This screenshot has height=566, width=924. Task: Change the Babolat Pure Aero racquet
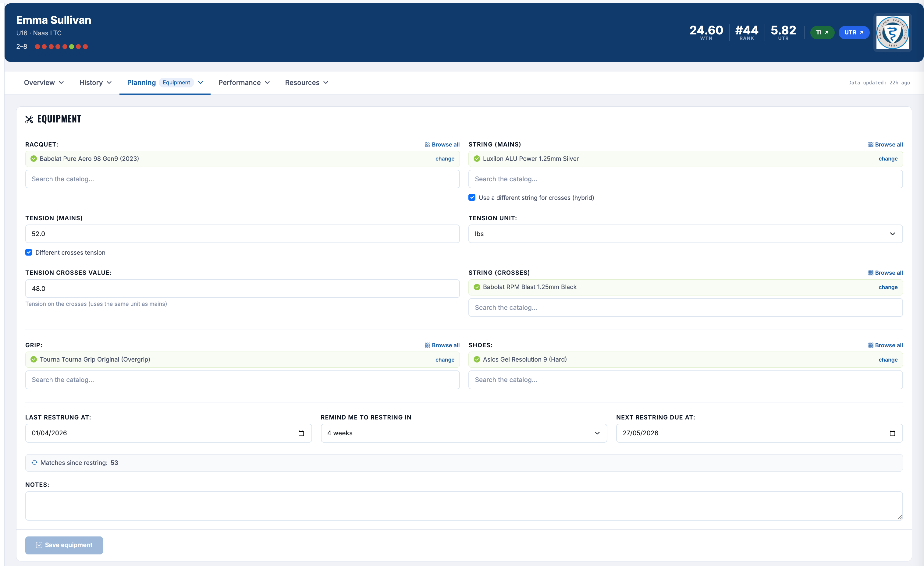click(445, 159)
